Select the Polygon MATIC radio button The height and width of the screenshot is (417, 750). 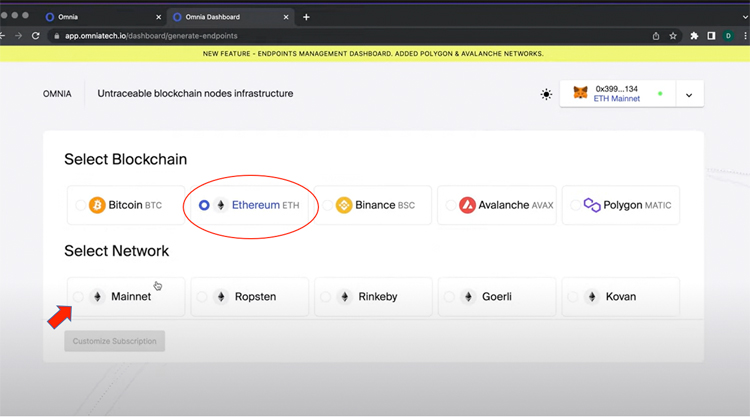(575, 205)
